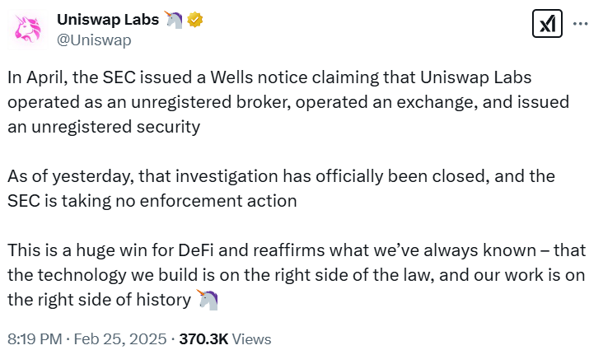
Task: Click the 8:19 PM time text
Action: coord(34,338)
